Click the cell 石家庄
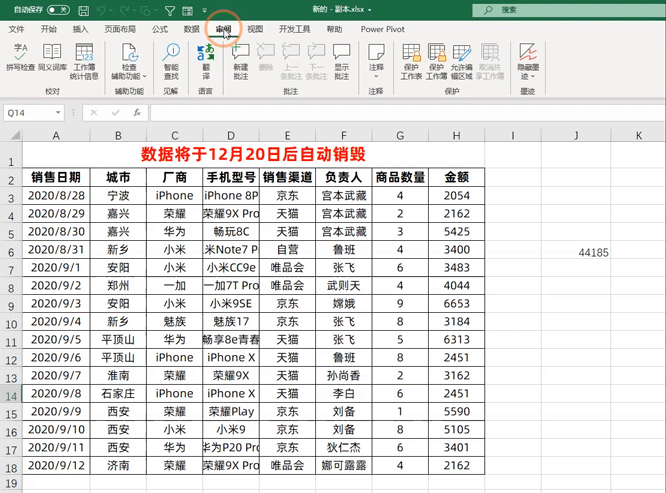 pos(118,393)
